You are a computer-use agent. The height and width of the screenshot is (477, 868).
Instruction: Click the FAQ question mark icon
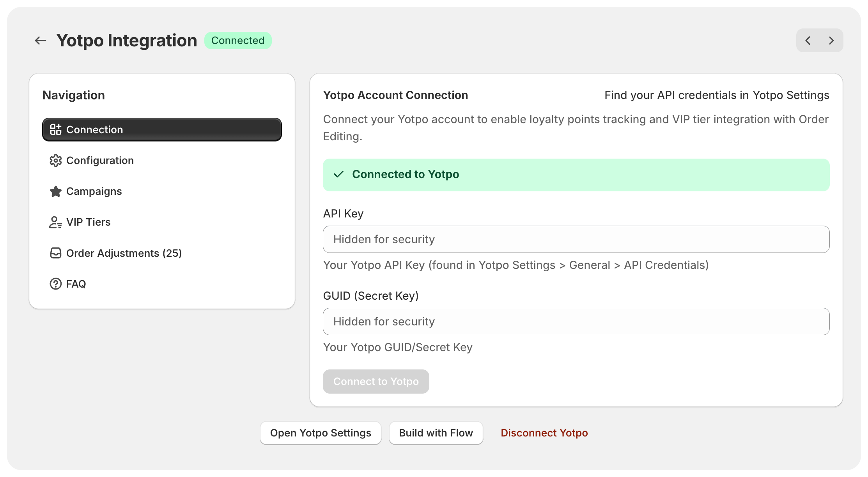tap(56, 284)
